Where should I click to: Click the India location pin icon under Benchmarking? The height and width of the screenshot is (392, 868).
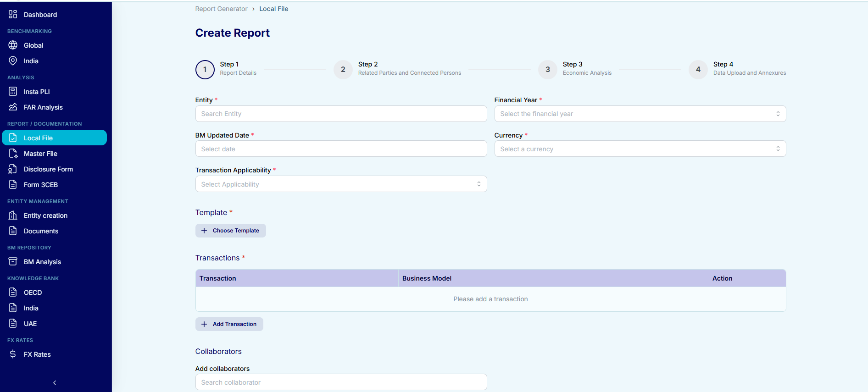[x=13, y=61]
